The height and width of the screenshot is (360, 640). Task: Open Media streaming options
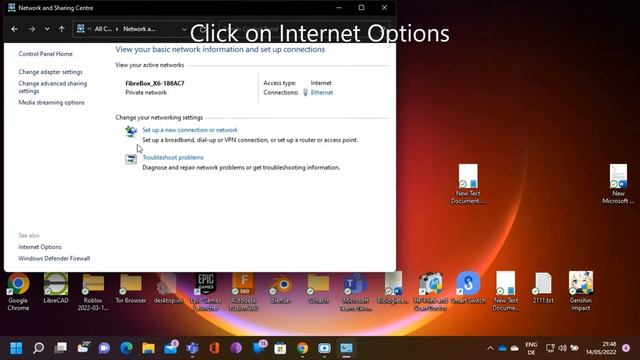pyautogui.click(x=51, y=102)
